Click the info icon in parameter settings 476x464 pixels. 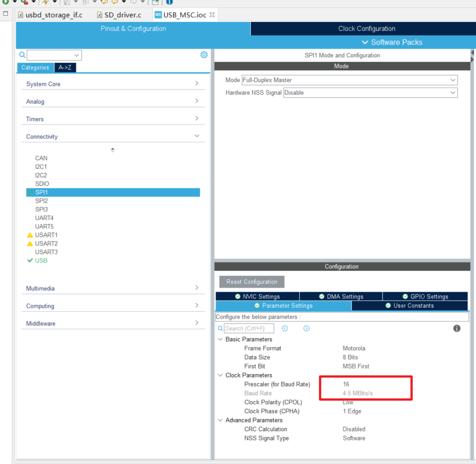(x=456, y=329)
